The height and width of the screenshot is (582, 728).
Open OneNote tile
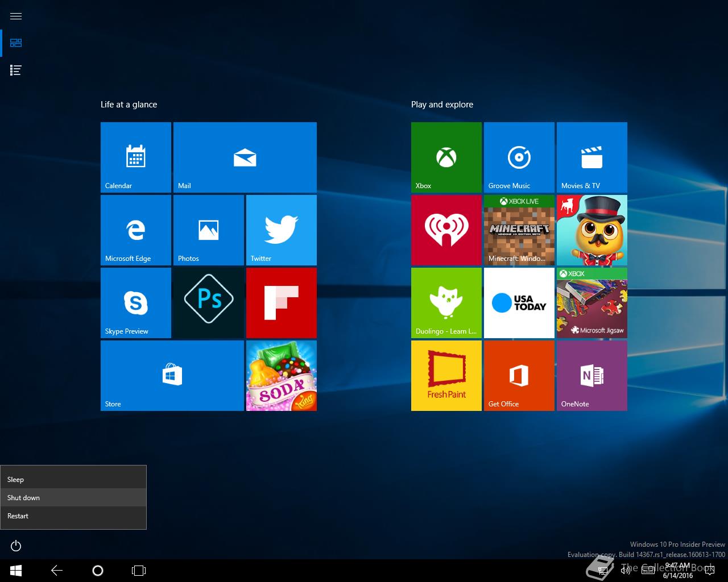click(592, 376)
